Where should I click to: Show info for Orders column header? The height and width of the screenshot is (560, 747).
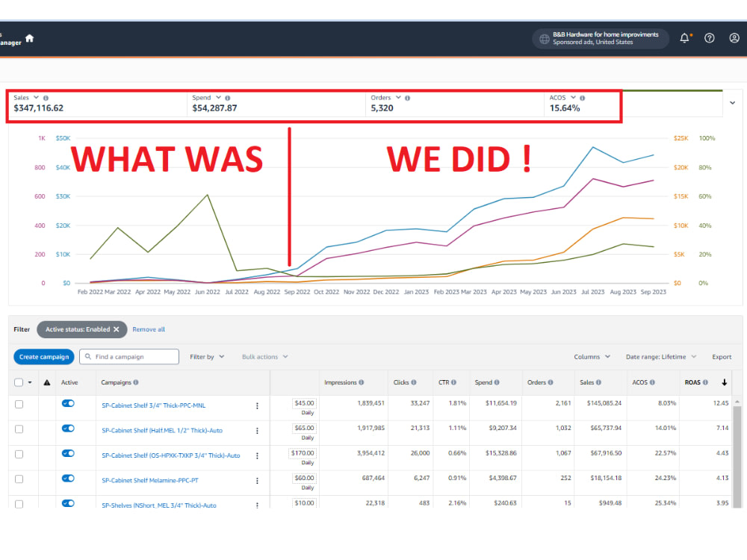click(551, 382)
